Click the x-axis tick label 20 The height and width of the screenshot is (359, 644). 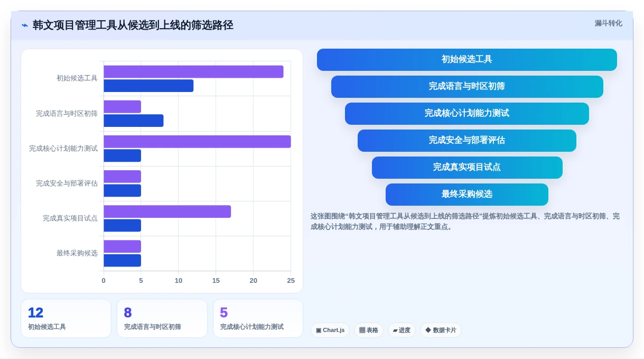(254, 281)
